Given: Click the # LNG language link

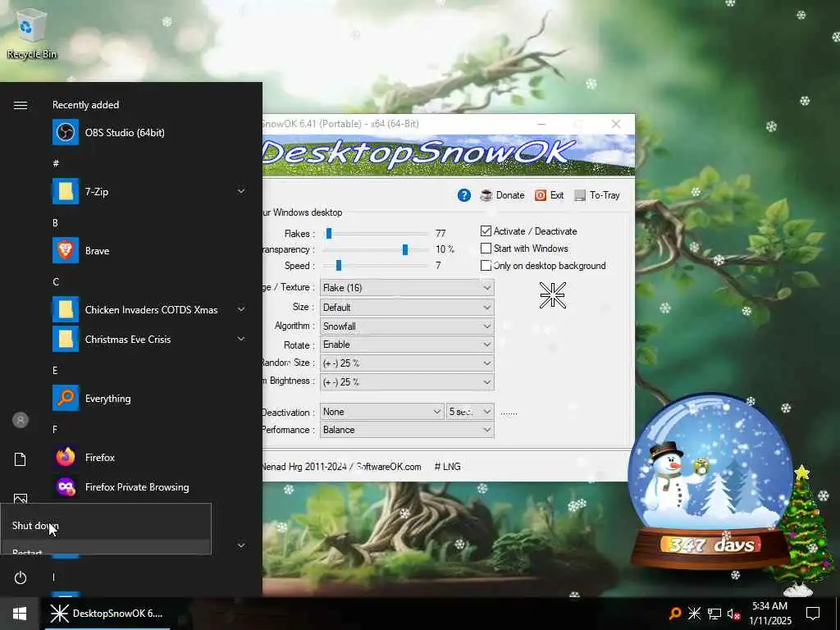Looking at the screenshot, I should tap(447, 467).
